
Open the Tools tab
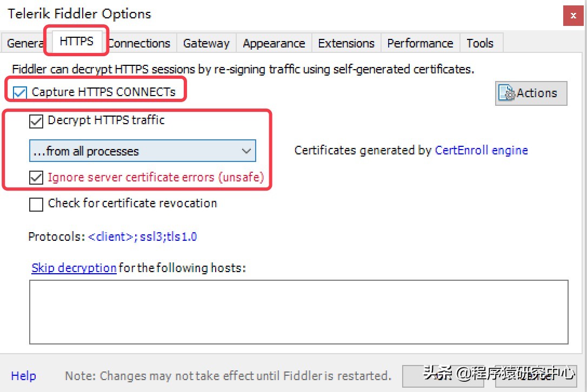[x=480, y=43]
